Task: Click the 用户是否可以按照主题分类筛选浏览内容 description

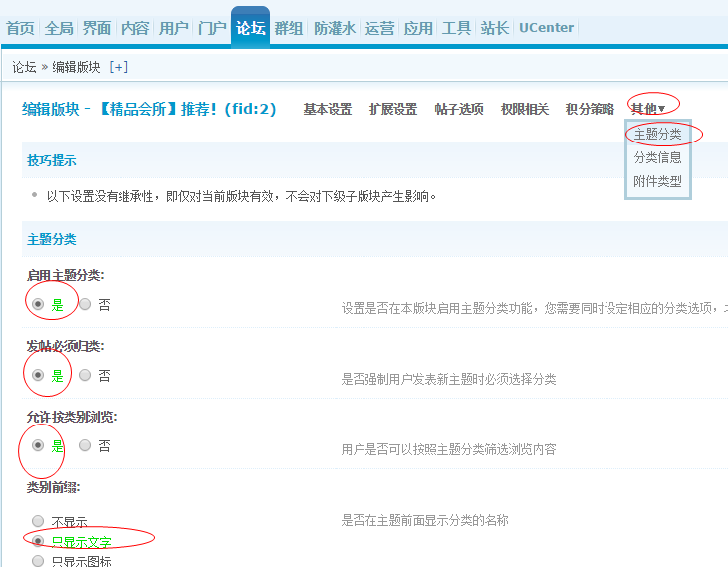Action: point(448,449)
